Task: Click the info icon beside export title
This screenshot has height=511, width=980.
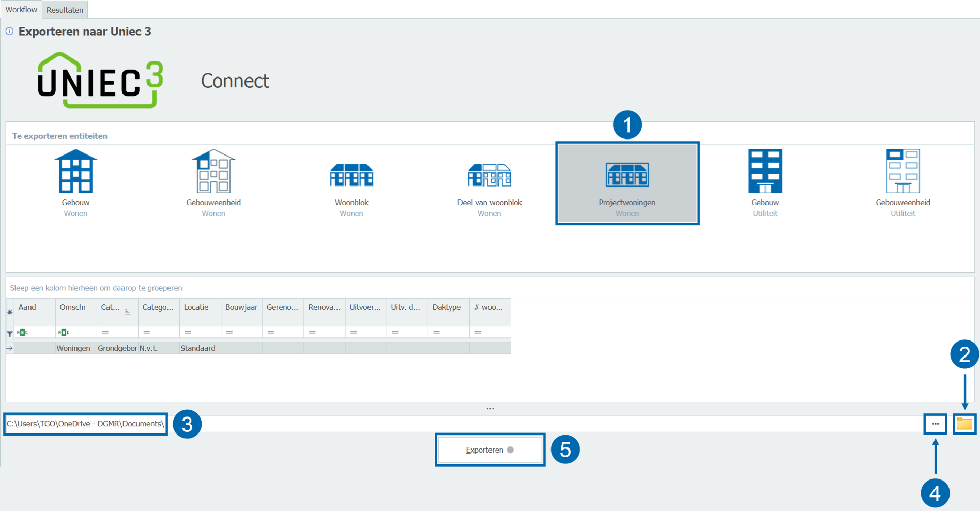Action: tap(9, 32)
